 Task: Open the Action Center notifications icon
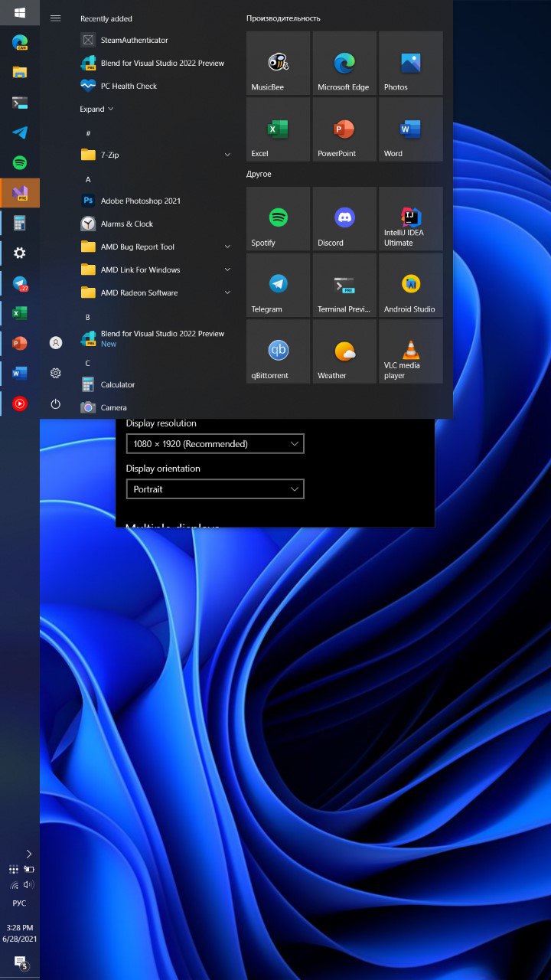click(21, 963)
